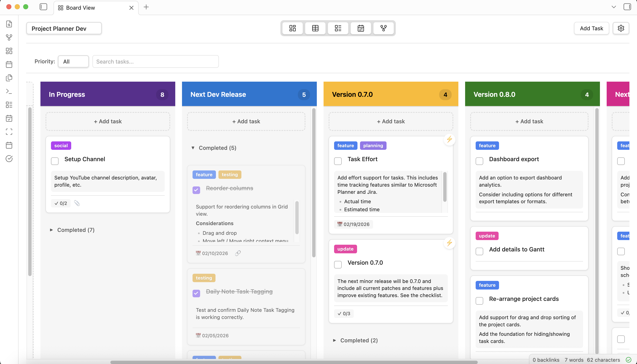The height and width of the screenshot is (364, 637).
Task: Open the search document icon in the sidebar
Action: pyautogui.click(x=9, y=24)
